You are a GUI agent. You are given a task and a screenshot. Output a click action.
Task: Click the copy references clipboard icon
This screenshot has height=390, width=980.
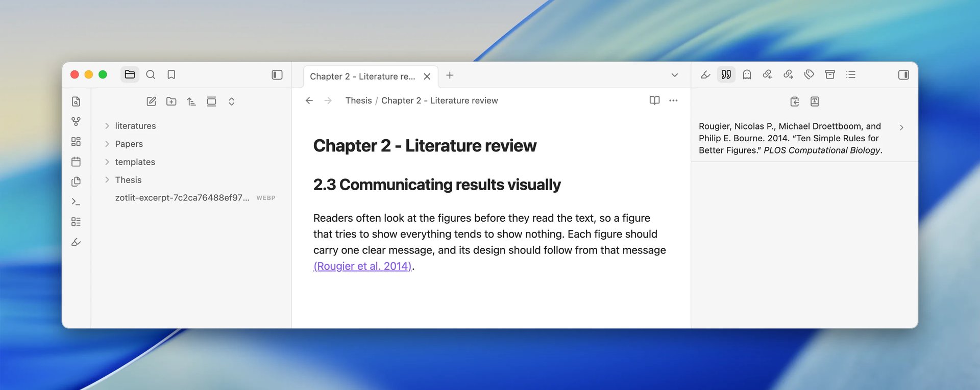(x=794, y=101)
